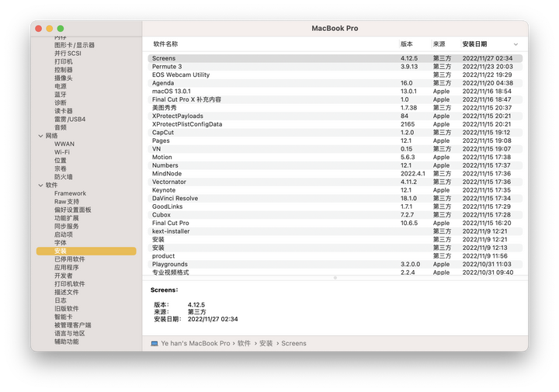Open 位置 network item
This screenshot has width=559, height=392.
click(x=61, y=161)
